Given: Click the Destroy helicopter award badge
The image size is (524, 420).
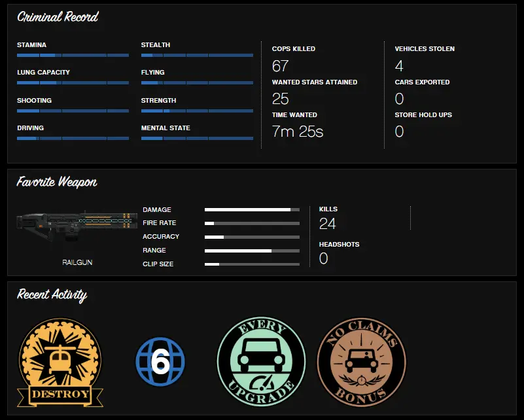Looking at the screenshot, I should pos(60,362).
